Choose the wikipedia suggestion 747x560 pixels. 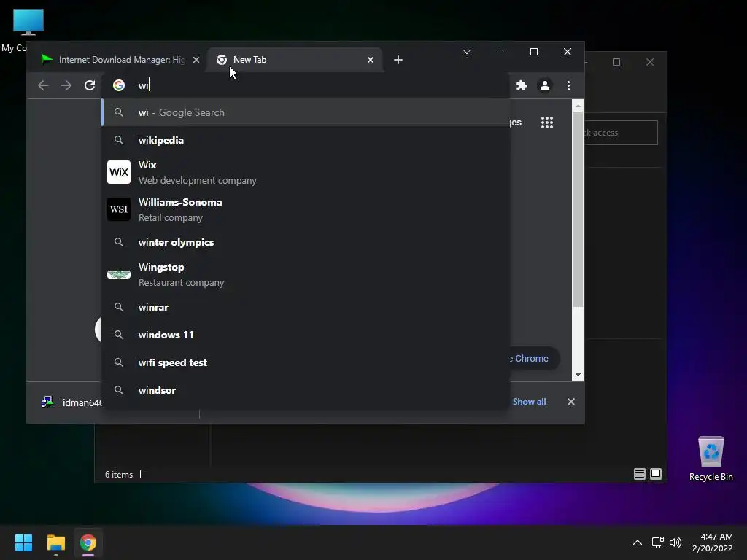pyautogui.click(x=306, y=140)
